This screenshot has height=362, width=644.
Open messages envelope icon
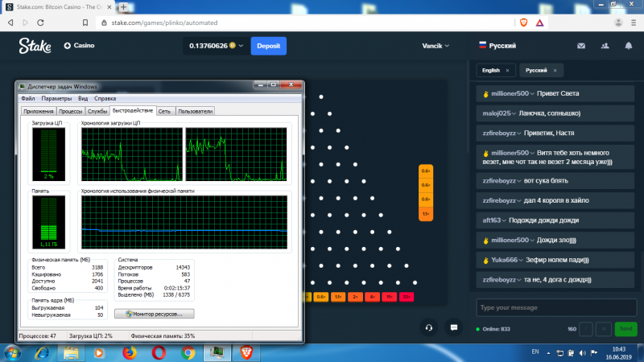tap(581, 46)
